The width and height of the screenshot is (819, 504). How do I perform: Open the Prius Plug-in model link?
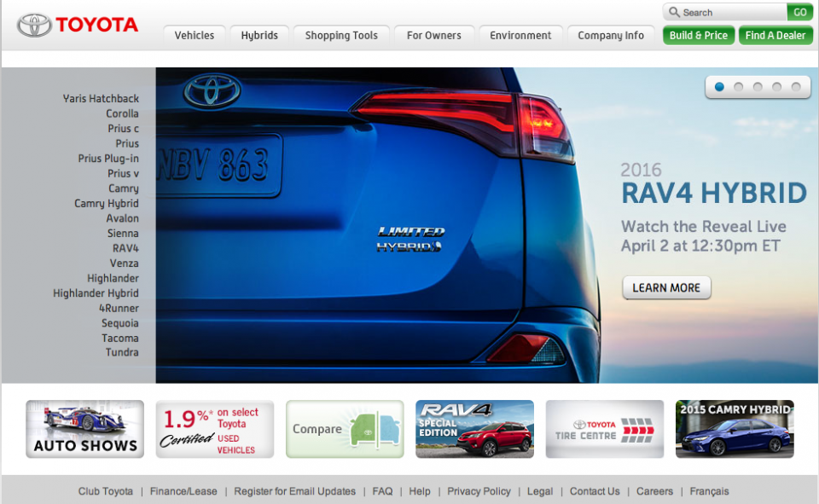click(x=108, y=159)
